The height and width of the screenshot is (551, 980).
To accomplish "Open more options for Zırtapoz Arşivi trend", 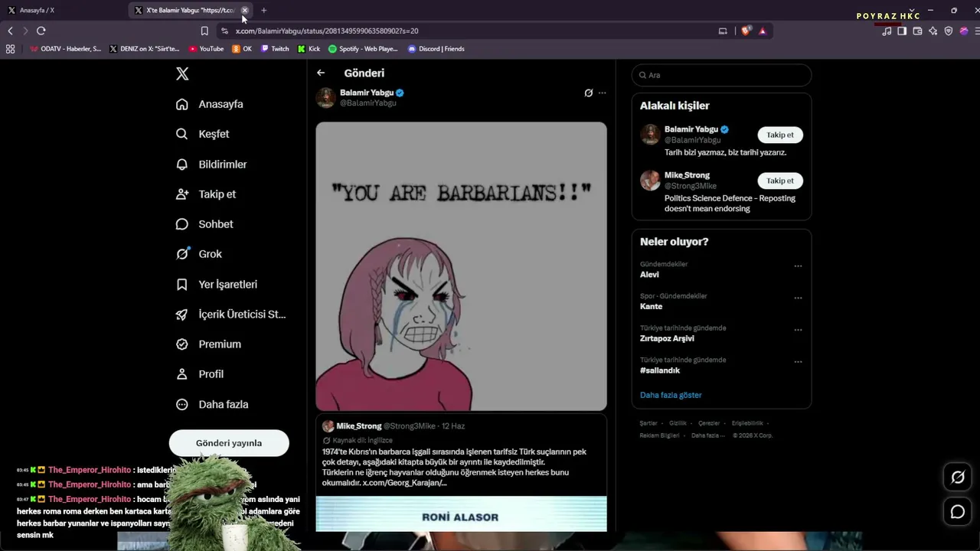I will pyautogui.click(x=798, y=331).
